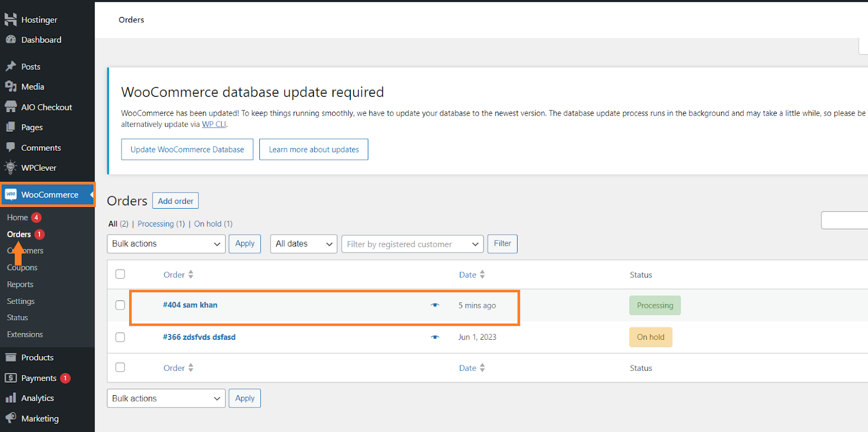Open WooCommerce Orders submenu
Viewport: 868px width, 432px height.
pyautogui.click(x=19, y=234)
